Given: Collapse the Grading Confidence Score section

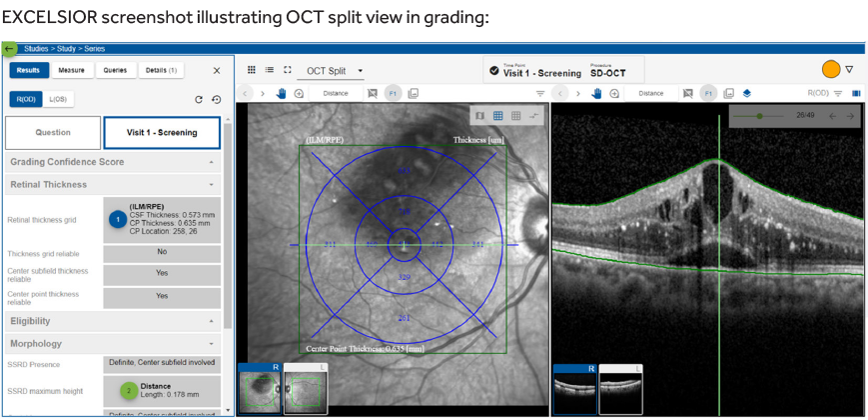Looking at the screenshot, I should coord(211,162).
